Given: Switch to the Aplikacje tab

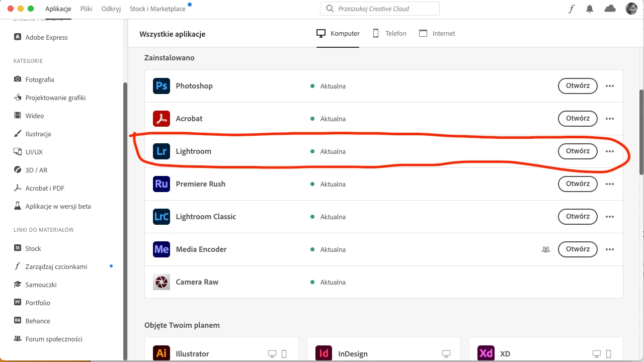Looking at the screenshot, I should (58, 9).
